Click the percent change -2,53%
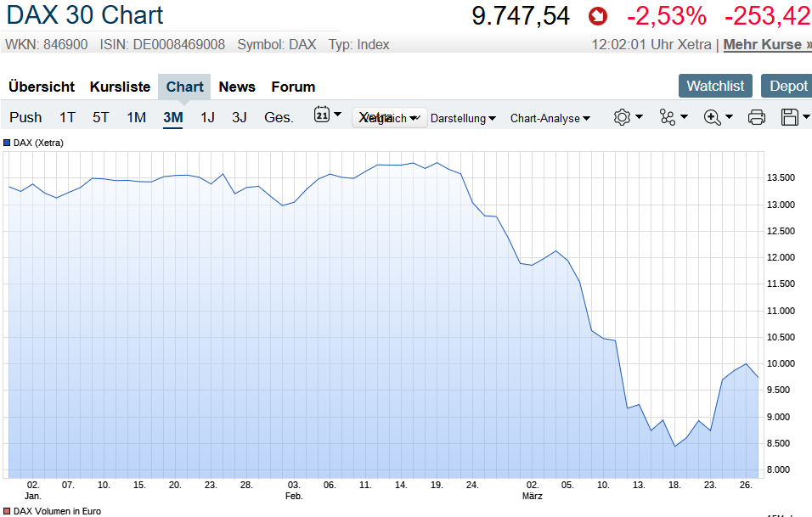The image size is (812, 517). (667, 16)
